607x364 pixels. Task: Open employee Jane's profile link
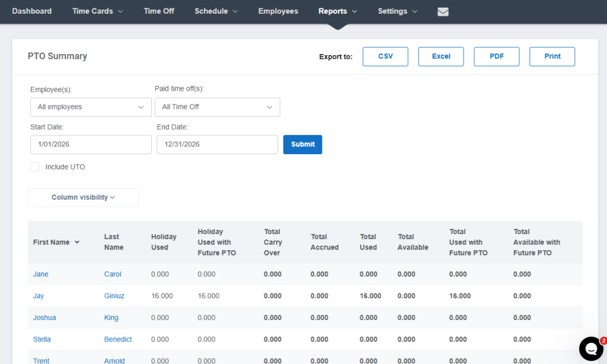[41, 274]
